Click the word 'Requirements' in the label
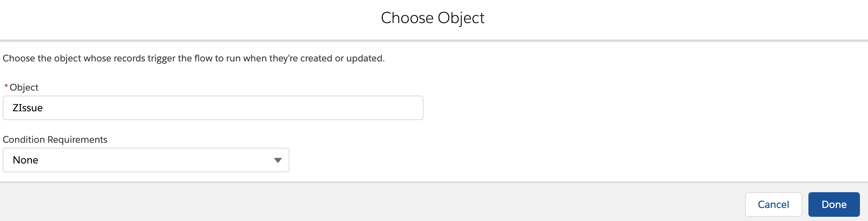The image size is (868, 221). coord(77,140)
